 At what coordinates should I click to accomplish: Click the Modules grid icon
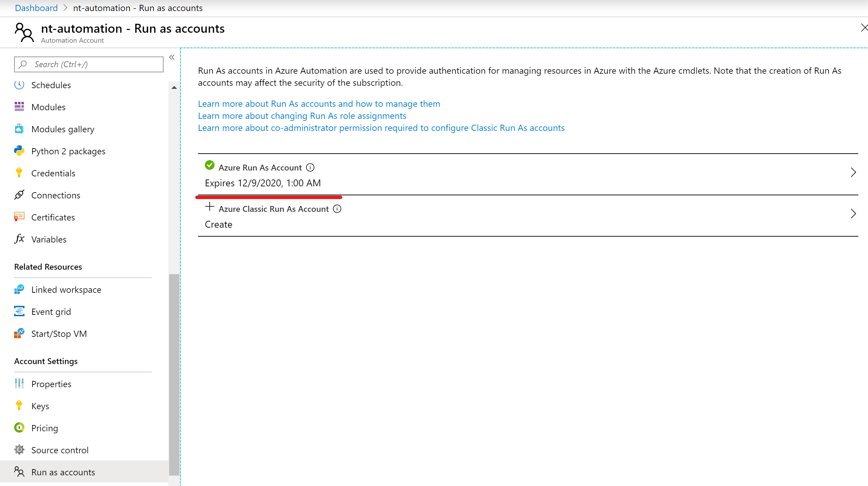coord(19,107)
